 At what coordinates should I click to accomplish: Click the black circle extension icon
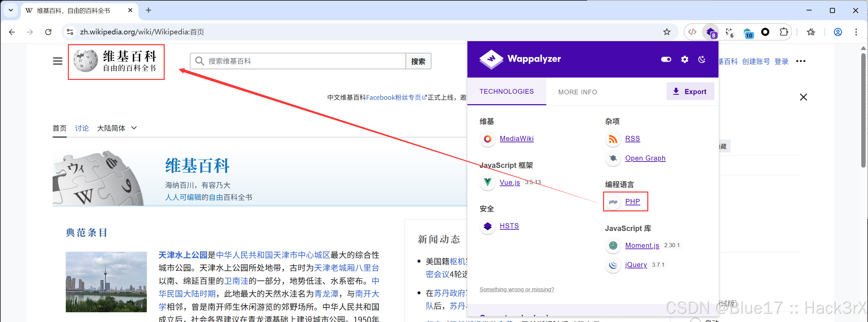(x=765, y=32)
